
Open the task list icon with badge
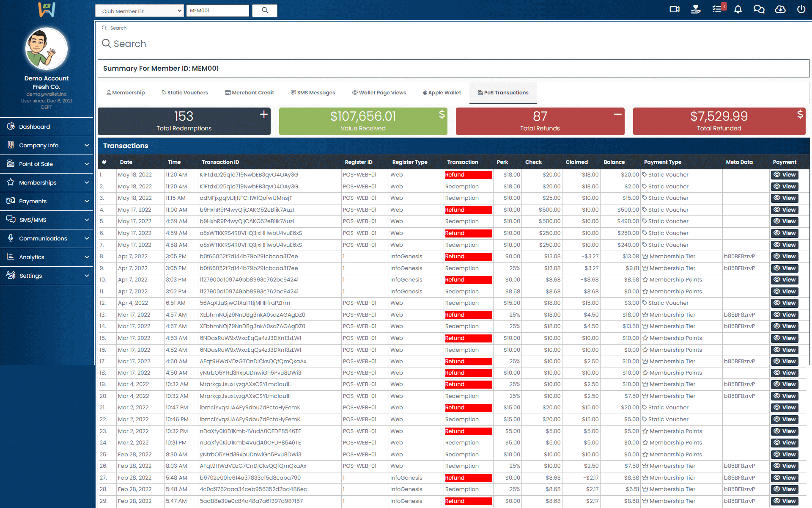[717, 9]
